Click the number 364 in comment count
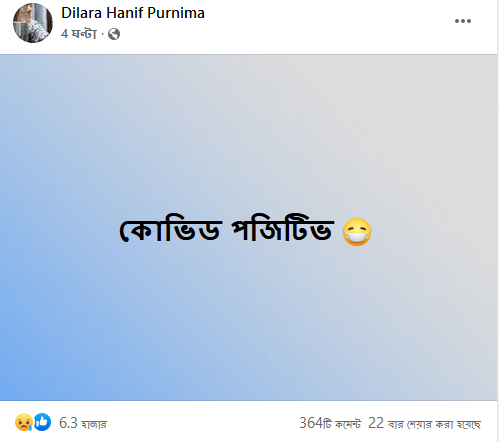Image resolution: width=499 pixels, height=442 pixels. point(311,423)
